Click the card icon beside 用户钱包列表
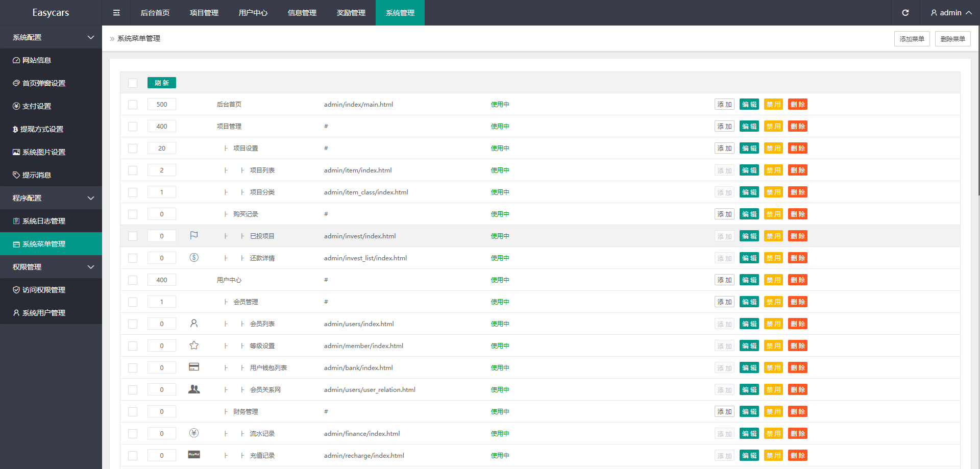Screen dimensions: 980x469 click(194, 367)
